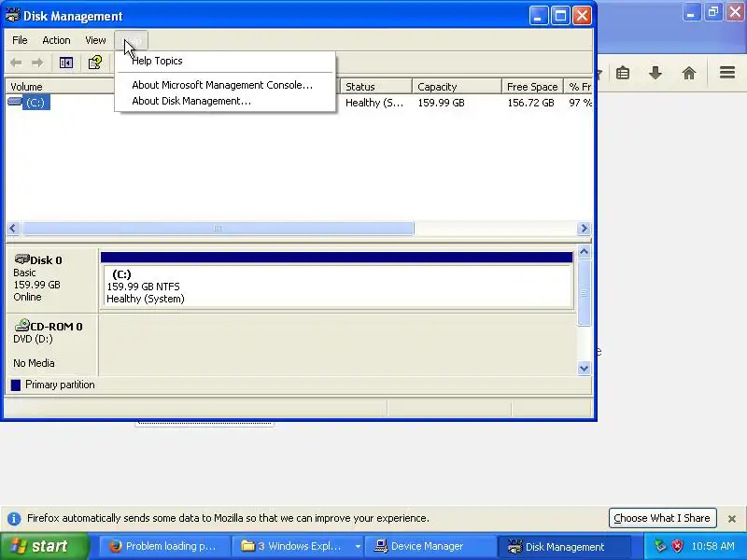
Task: Expand the Windows Explorer taskbar group arrow
Action: click(x=358, y=546)
